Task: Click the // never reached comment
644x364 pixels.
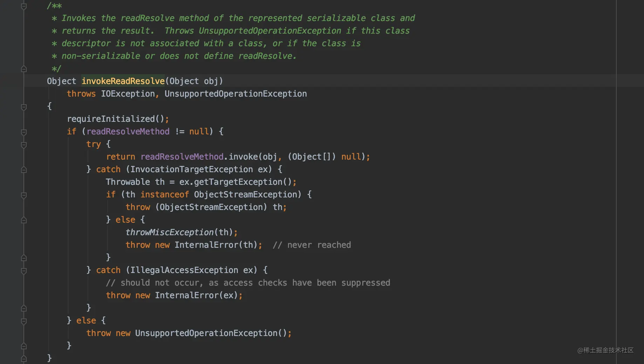Action: (x=312, y=245)
